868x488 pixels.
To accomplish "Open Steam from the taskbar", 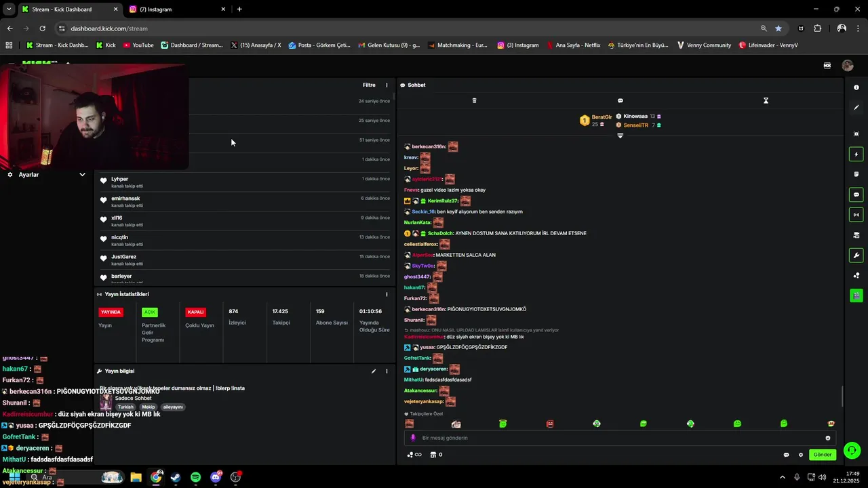I will click(176, 477).
